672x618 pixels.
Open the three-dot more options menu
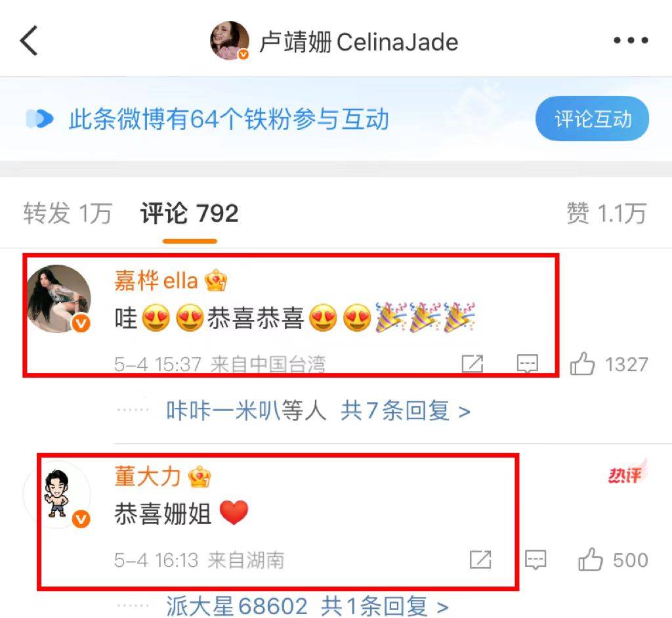pyautogui.click(x=631, y=40)
